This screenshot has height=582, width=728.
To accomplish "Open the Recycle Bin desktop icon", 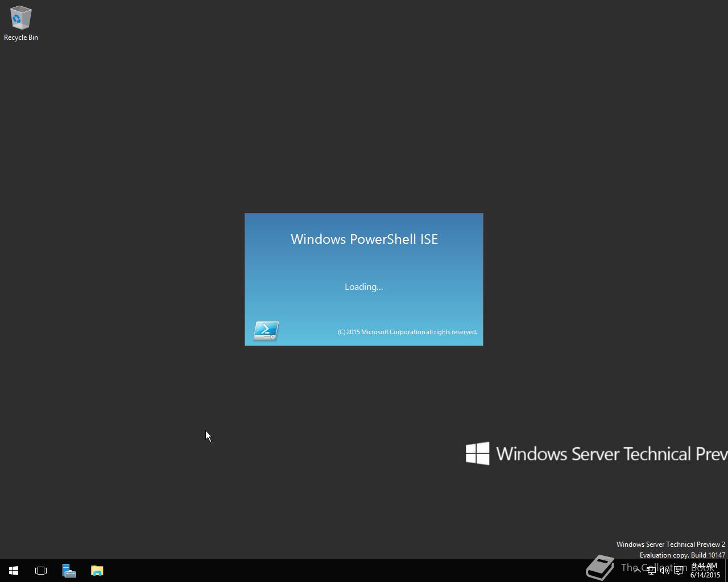I will [x=20, y=23].
